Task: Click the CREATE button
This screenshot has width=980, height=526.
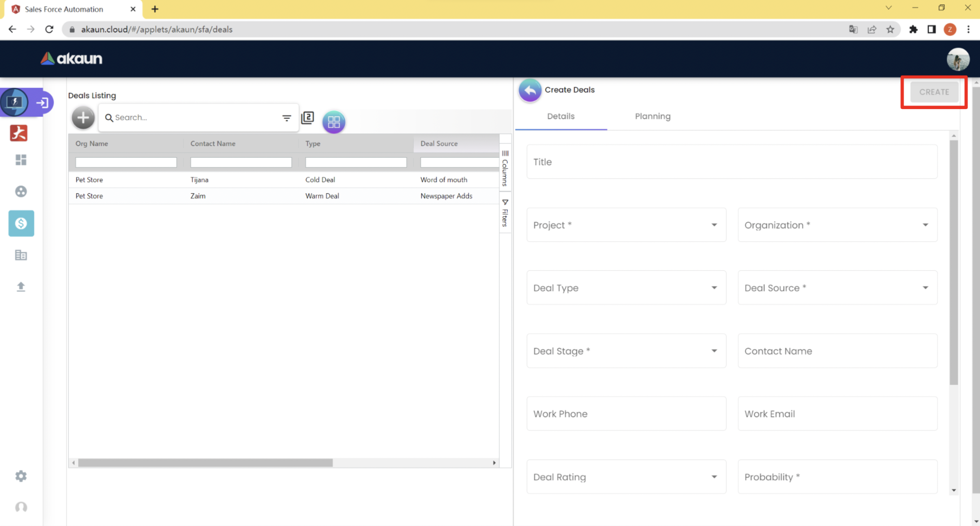Action: [x=934, y=92]
